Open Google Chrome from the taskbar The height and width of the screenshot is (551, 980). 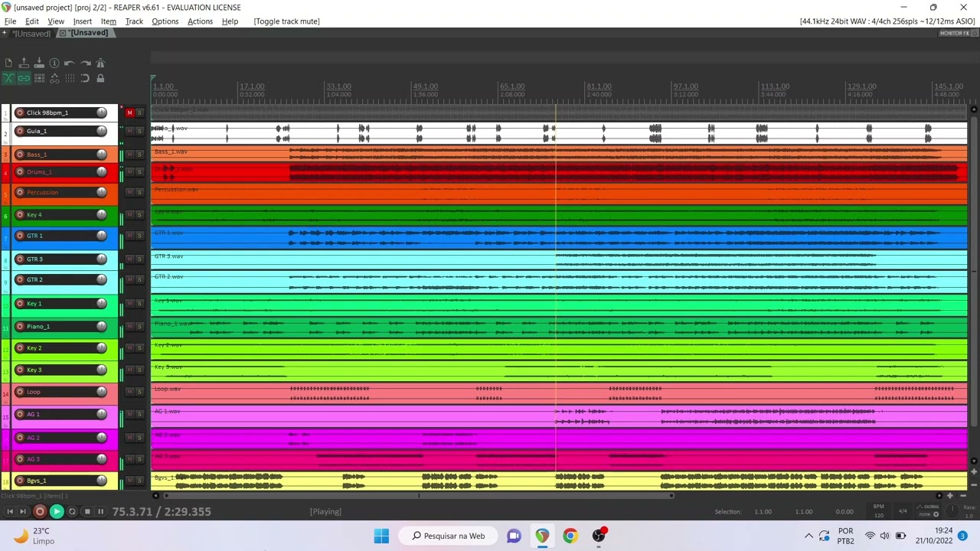(x=570, y=536)
